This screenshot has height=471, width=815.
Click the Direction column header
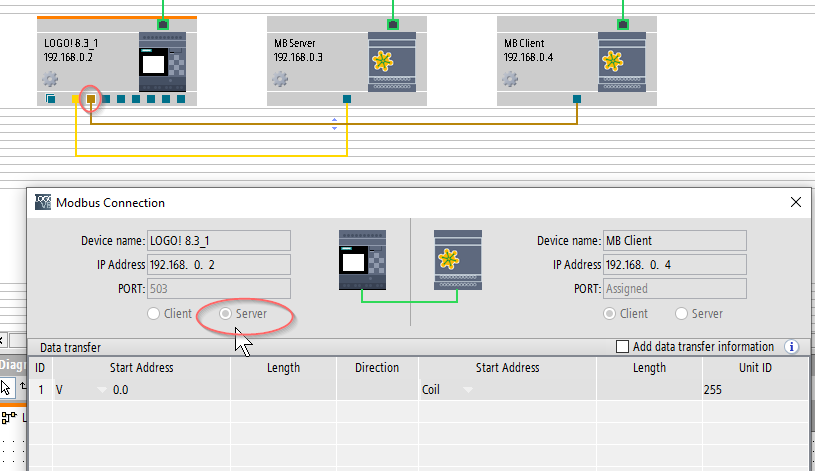tap(377, 368)
